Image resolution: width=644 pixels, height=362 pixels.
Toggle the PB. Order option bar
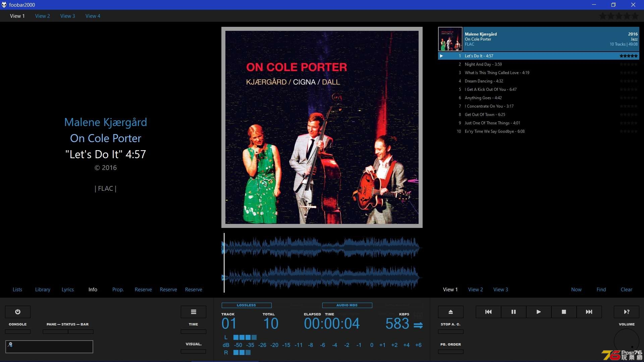(x=451, y=352)
